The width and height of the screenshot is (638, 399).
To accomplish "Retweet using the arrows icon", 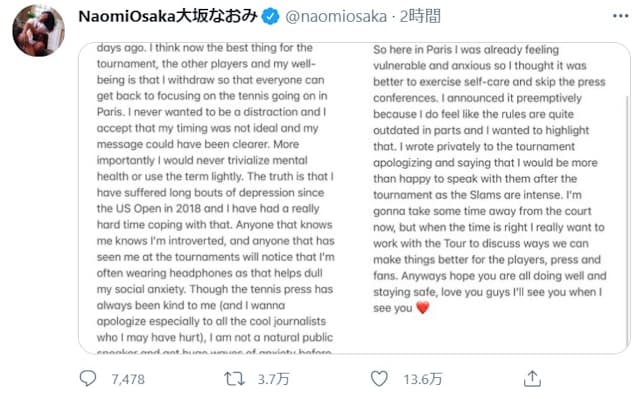I will tap(234, 379).
